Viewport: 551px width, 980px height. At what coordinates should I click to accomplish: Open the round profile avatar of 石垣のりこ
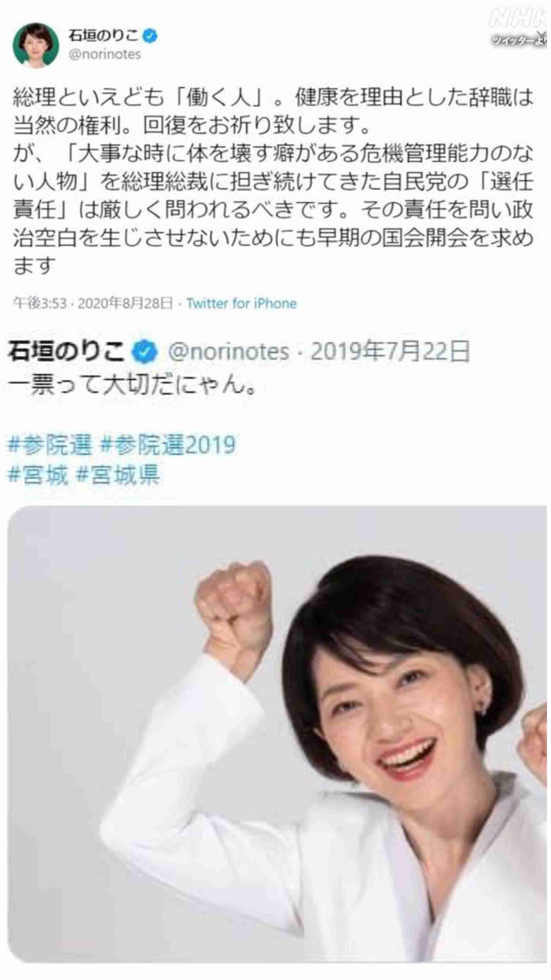click(36, 45)
